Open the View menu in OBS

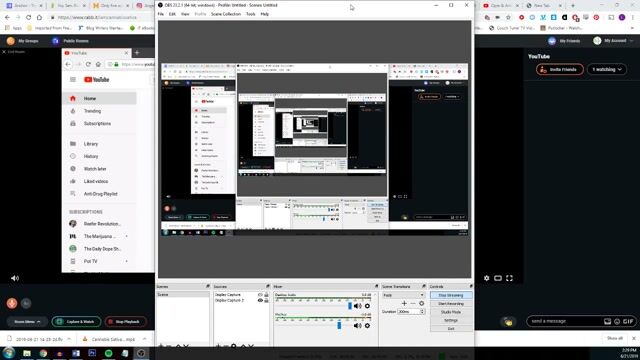click(185, 14)
